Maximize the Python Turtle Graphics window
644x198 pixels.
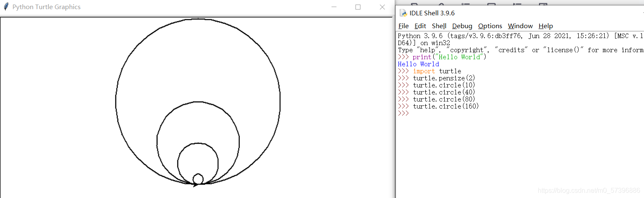coord(358,7)
